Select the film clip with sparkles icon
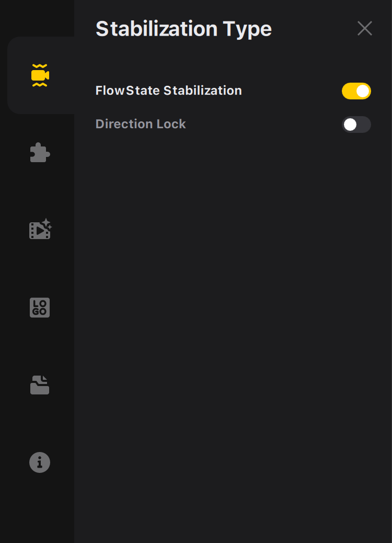 [x=40, y=229]
